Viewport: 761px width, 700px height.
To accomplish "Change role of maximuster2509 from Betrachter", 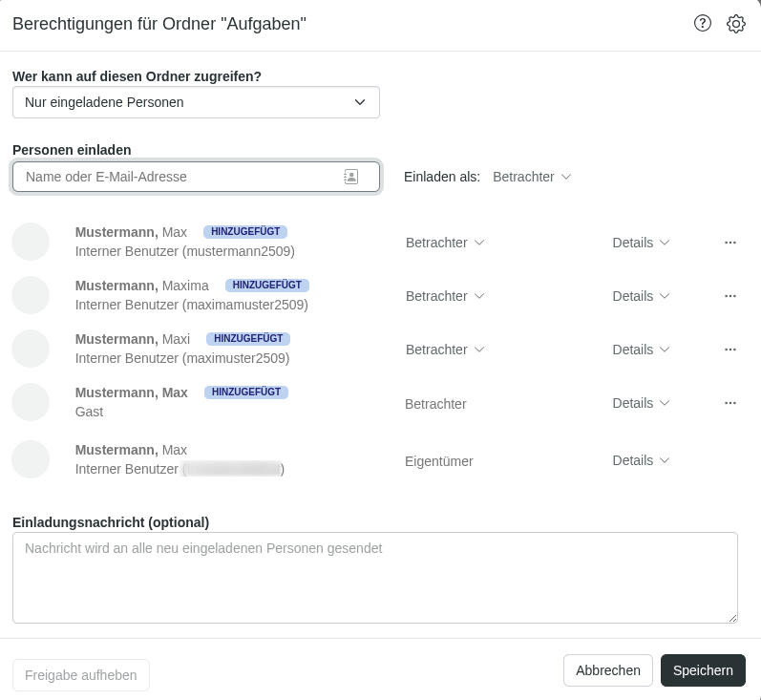I will [x=445, y=350].
